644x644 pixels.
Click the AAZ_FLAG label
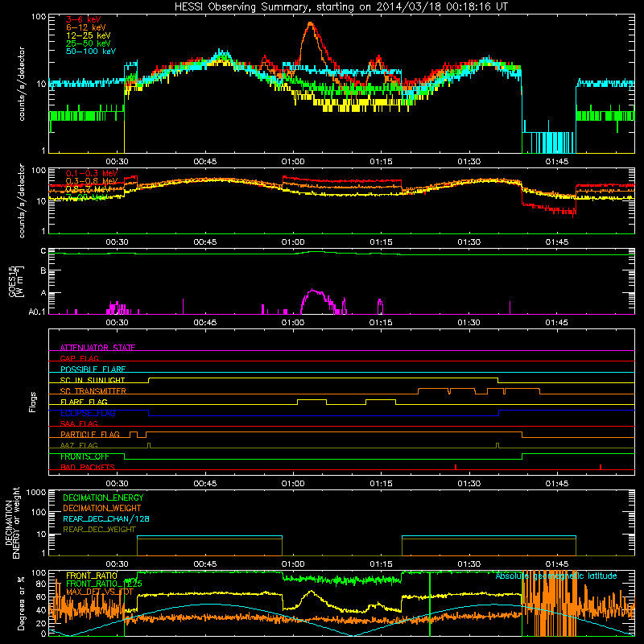tap(79, 445)
